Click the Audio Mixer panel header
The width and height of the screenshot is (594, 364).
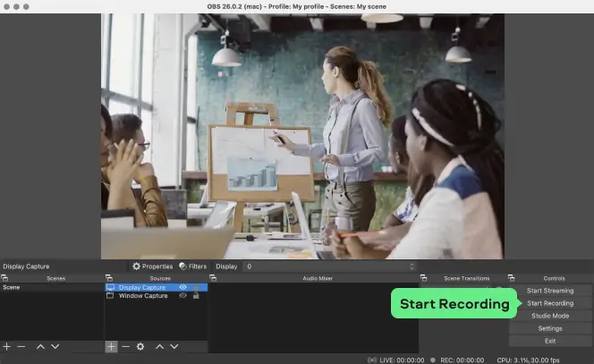point(318,278)
